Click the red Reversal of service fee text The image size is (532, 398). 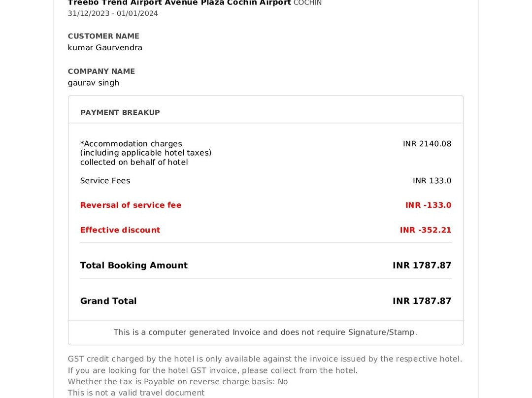[131, 205]
